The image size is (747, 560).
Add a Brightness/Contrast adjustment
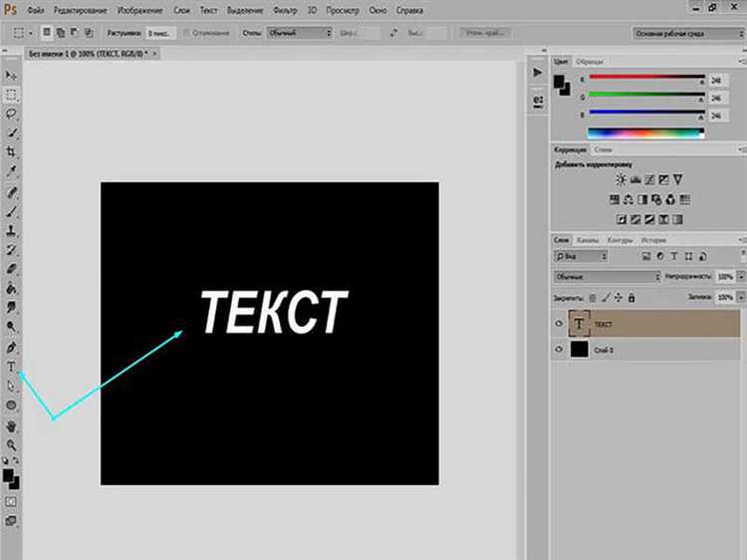coord(621,179)
